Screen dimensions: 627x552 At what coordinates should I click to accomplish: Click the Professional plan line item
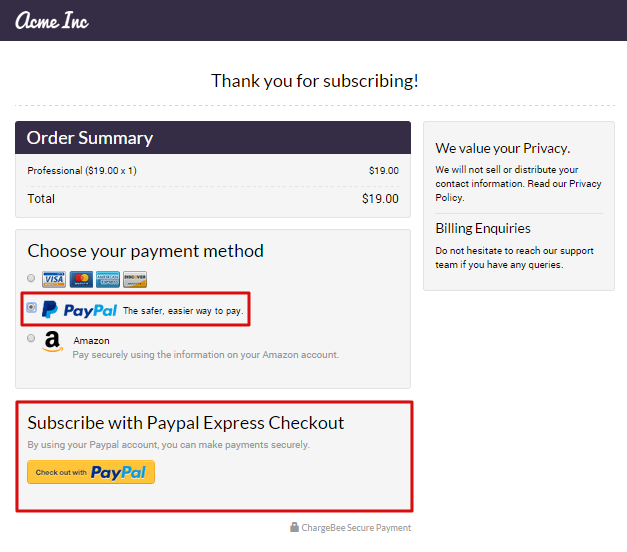82,171
